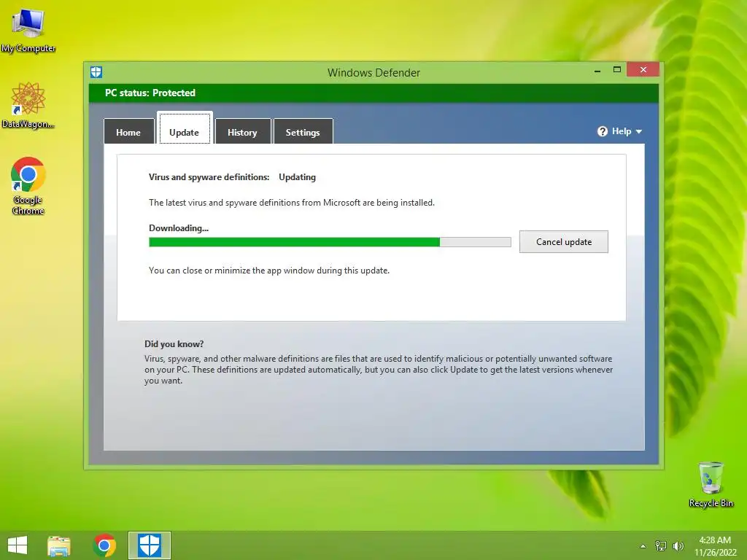Open the volume speaker tray icon
This screenshot has height=560, width=747.
click(678, 545)
